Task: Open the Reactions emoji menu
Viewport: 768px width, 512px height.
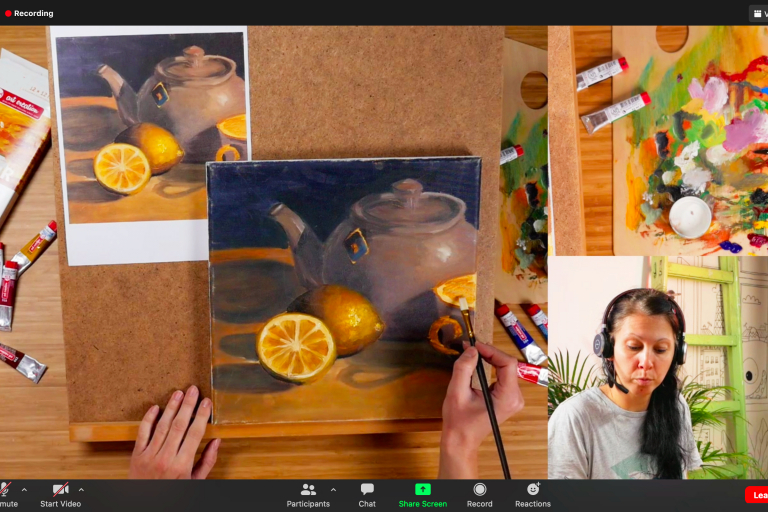Action: coord(533,489)
